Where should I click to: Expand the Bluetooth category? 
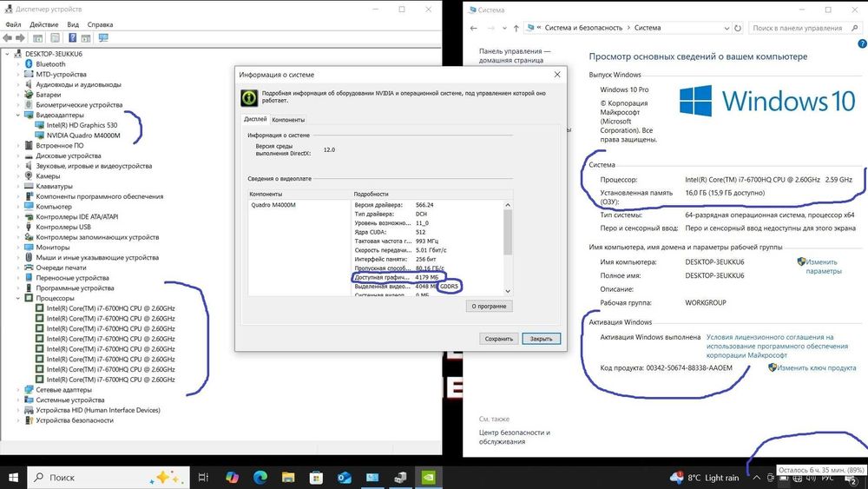pos(17,64)
